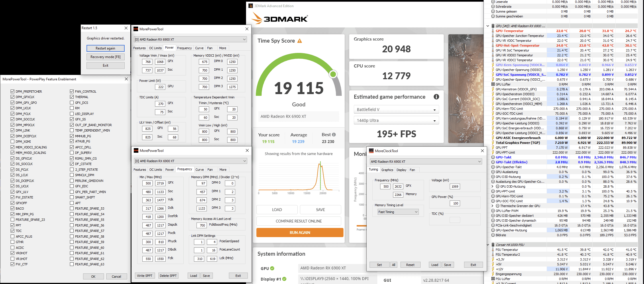Open the AMD Radeon dropdown in MoreClockTool
644x284 pixels.
[x=426, y=162]
